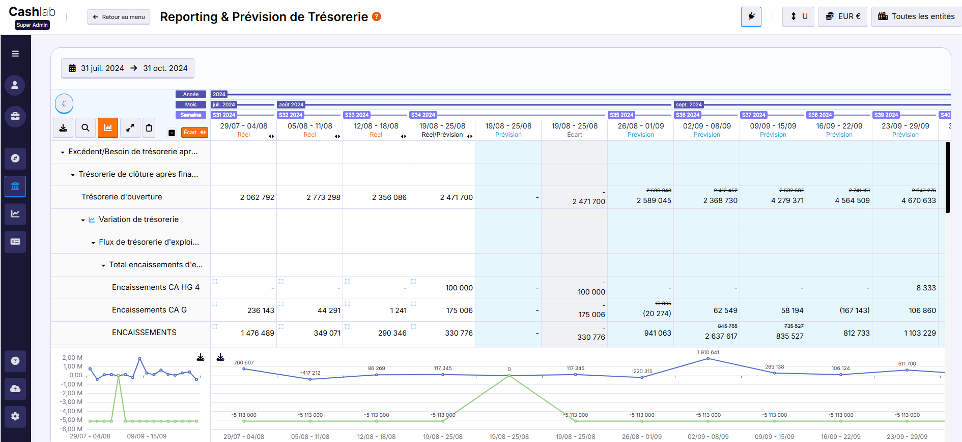Viewport: 962px width, 442px height.
Task: Click the S31 2024 week marker
Action: tap(223, 115)
